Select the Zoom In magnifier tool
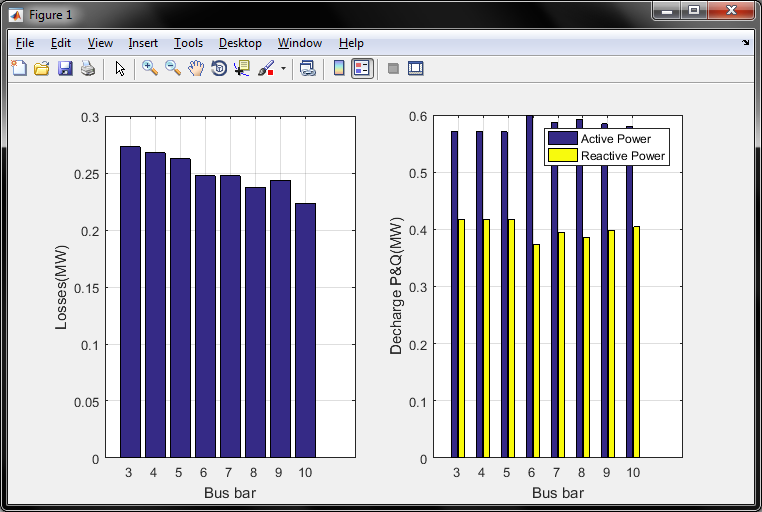 (x=149, y=69)
